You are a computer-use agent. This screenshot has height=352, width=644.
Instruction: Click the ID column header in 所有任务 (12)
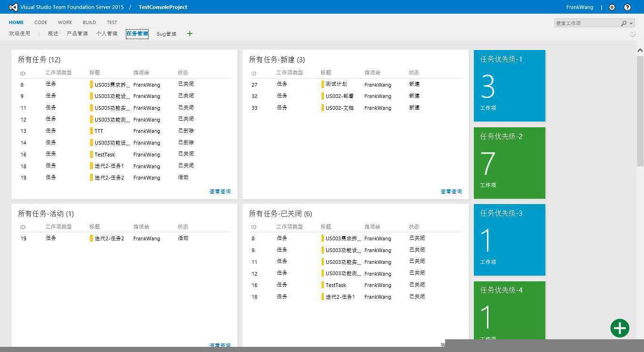pyautogui.click(x=23, y=74)
